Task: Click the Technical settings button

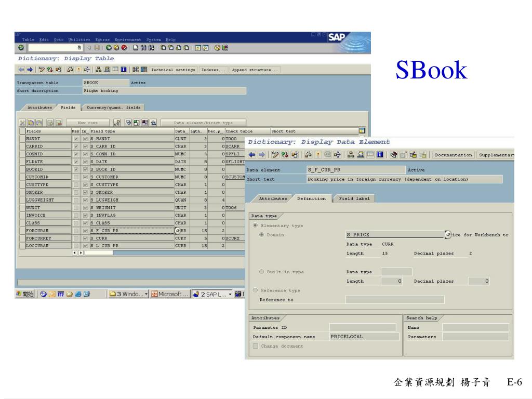Action: pos(173,70)
